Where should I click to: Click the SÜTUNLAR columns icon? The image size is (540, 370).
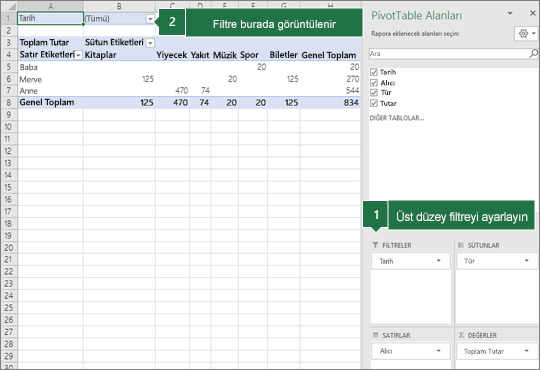click(461, 245)
